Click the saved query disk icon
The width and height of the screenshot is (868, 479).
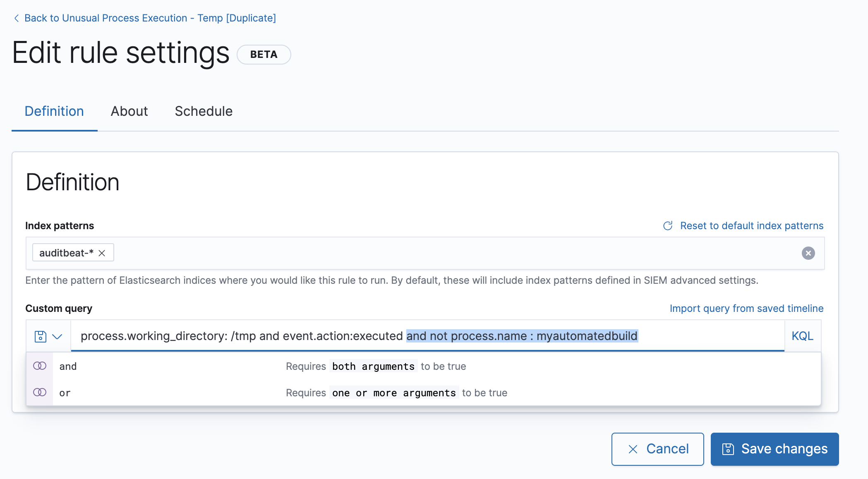coord(40,336)
